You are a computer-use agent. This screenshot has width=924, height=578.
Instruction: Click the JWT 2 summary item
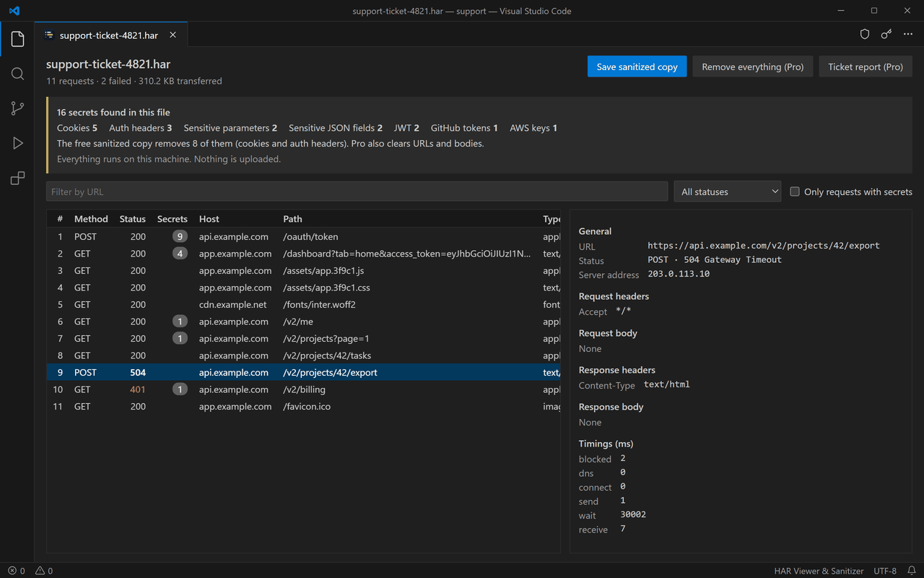[x=406, y=128]
